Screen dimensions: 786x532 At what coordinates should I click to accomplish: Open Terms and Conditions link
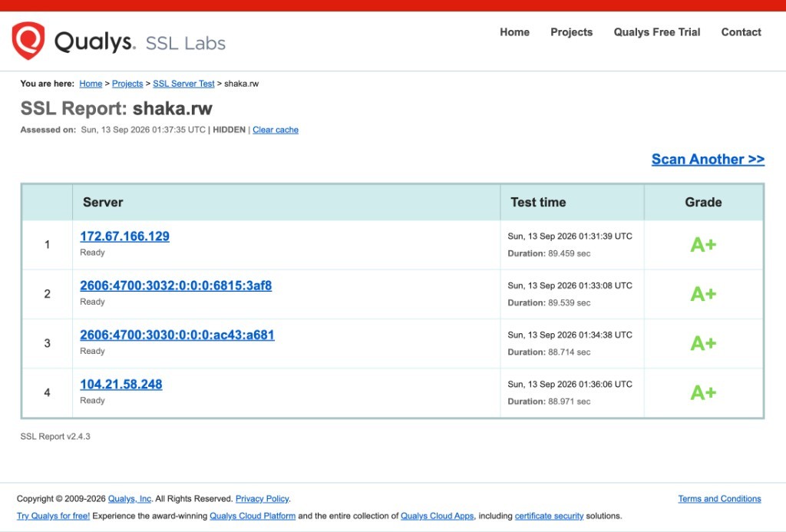(719, 499)
